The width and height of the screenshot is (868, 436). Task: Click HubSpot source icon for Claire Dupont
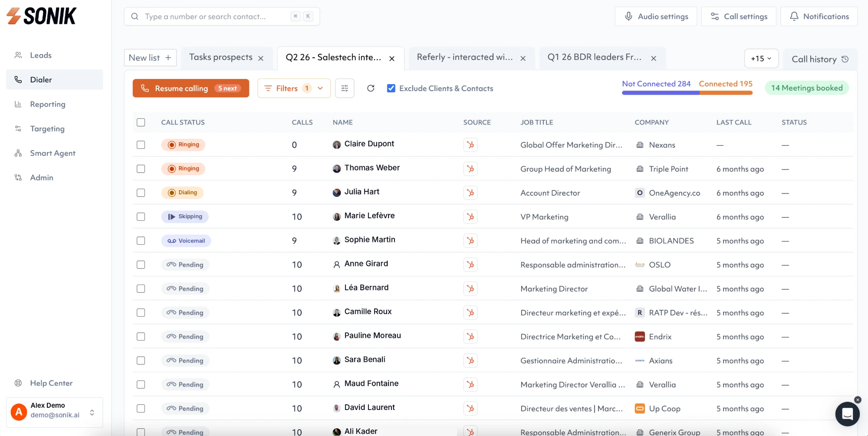(470, 145)
